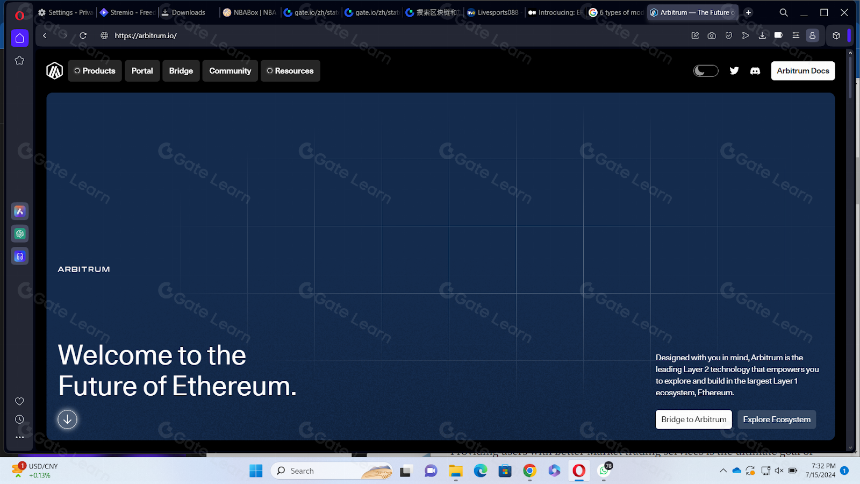
Task: Open Google Chrome from the taskbar
Action: [x=529, y=471]
